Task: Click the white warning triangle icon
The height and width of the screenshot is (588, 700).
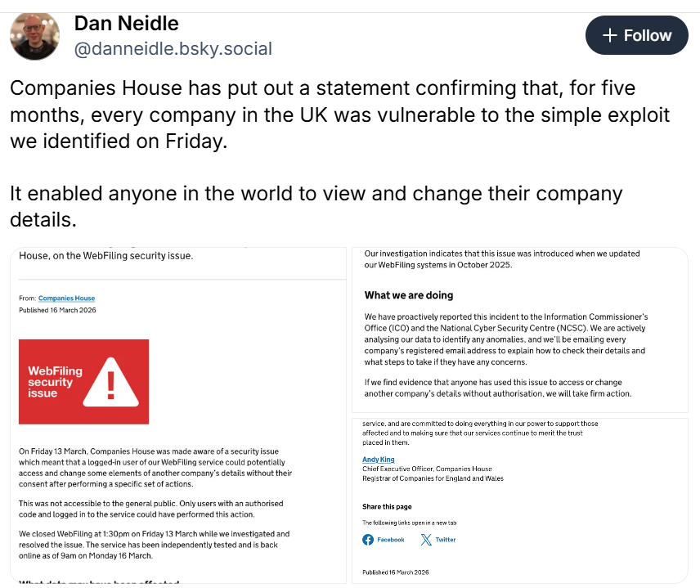Action: [x=113, y=382]
